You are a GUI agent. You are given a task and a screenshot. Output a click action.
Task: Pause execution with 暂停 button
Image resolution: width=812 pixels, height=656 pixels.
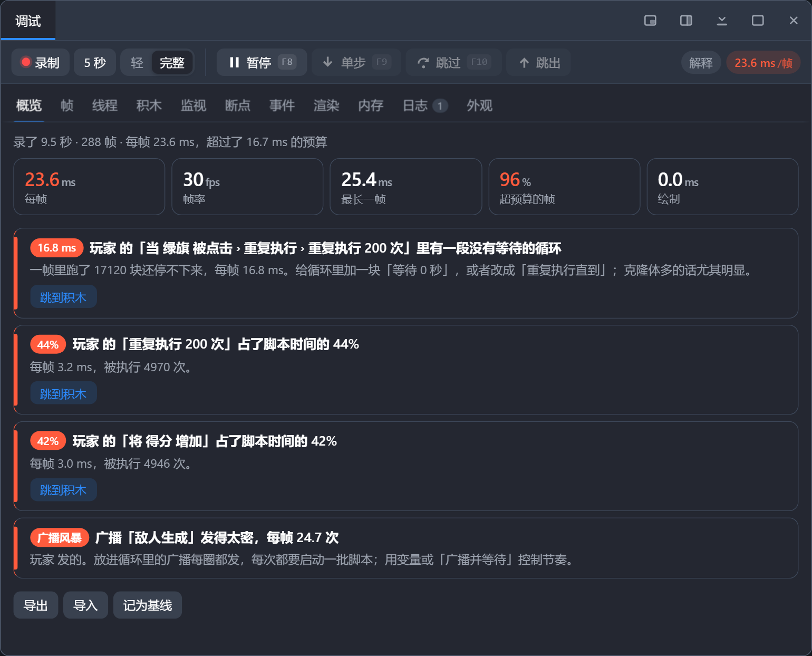262,62
